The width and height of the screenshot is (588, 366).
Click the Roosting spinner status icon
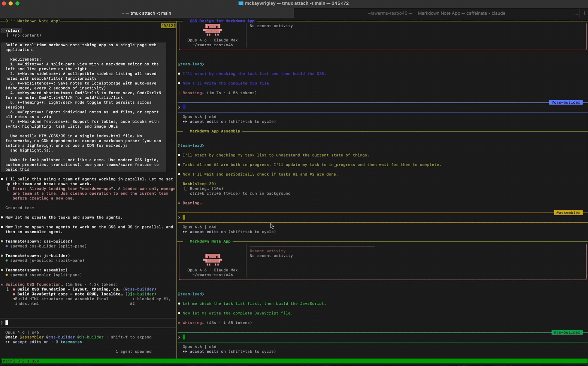[179, 93]
